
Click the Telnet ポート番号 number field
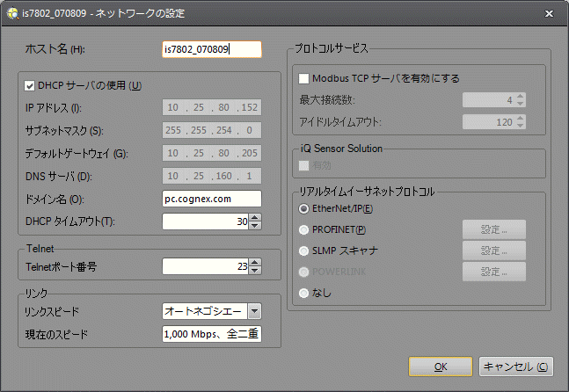tap(206, 265)
